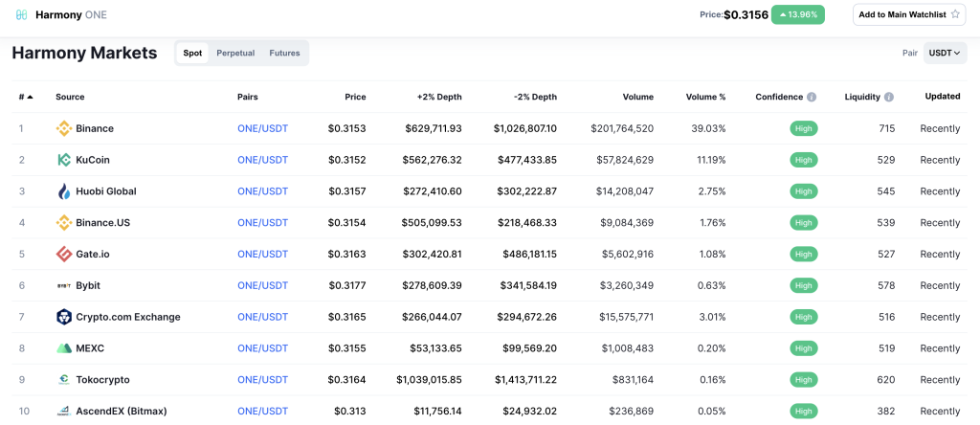Open the Bybit ONE/USDT pair link
Image resolution: width=980 pixels, height=425 pixels.
click(262, 285)
